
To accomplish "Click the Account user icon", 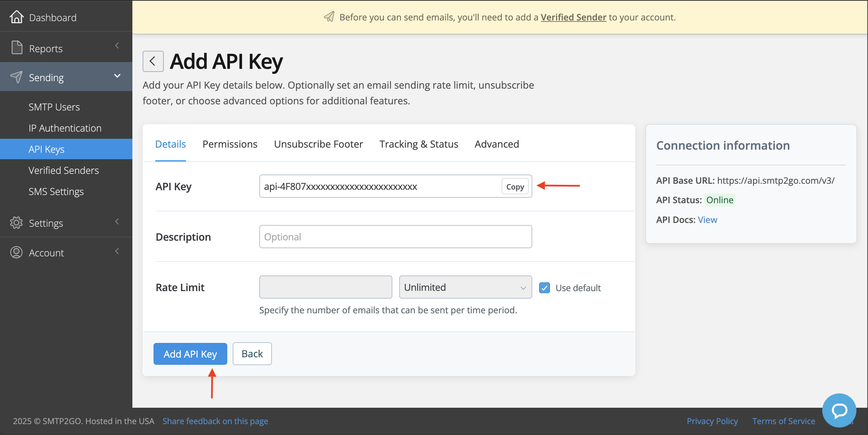I will (16, 252).
